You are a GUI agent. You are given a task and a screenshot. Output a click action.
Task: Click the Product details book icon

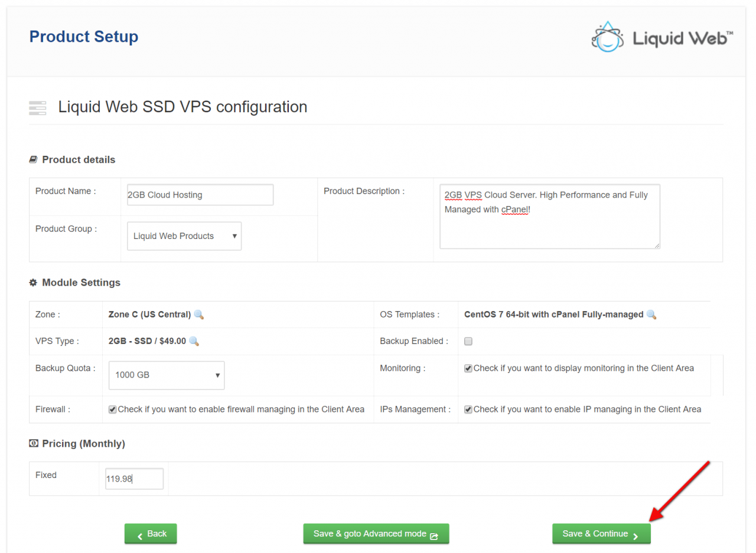[33, 159]
